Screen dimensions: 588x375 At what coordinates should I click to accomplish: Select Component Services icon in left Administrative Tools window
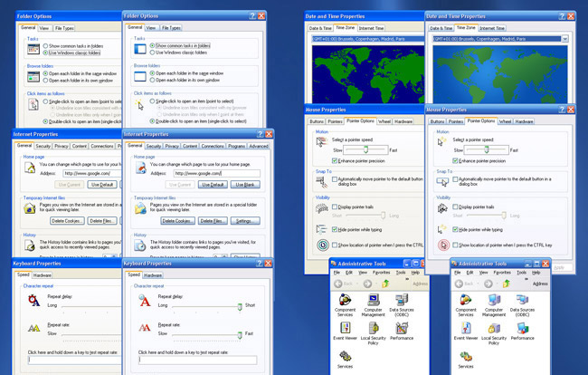[x=345, y=305]
